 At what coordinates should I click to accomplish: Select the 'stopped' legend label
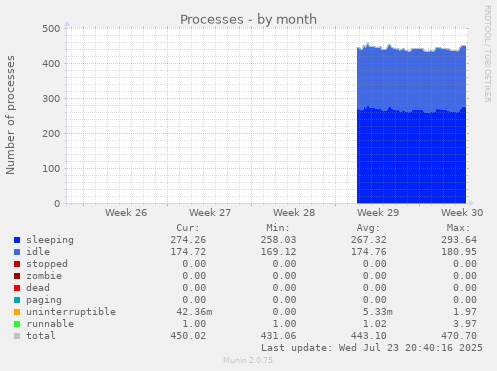(47, 264)
